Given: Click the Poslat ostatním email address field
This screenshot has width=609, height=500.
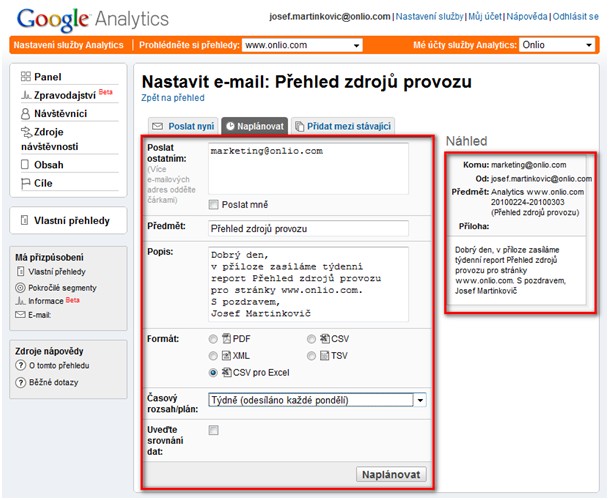Looking at the screenshot, I should pyautogui.click(x=308, y=169).
